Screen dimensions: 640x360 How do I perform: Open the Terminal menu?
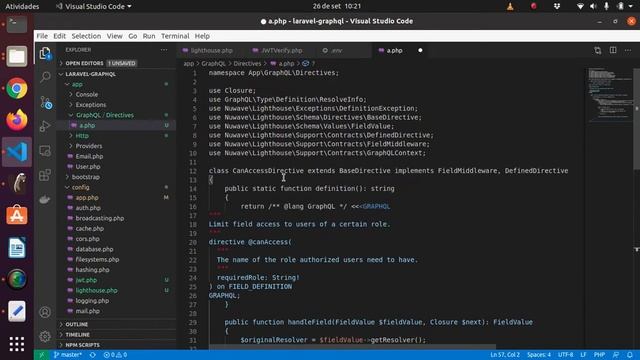175,36
